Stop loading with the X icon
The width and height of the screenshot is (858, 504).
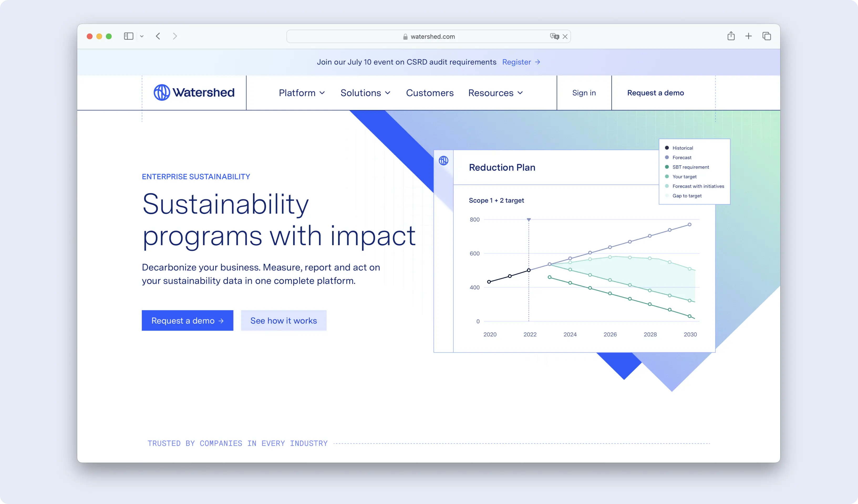(565, 36)
